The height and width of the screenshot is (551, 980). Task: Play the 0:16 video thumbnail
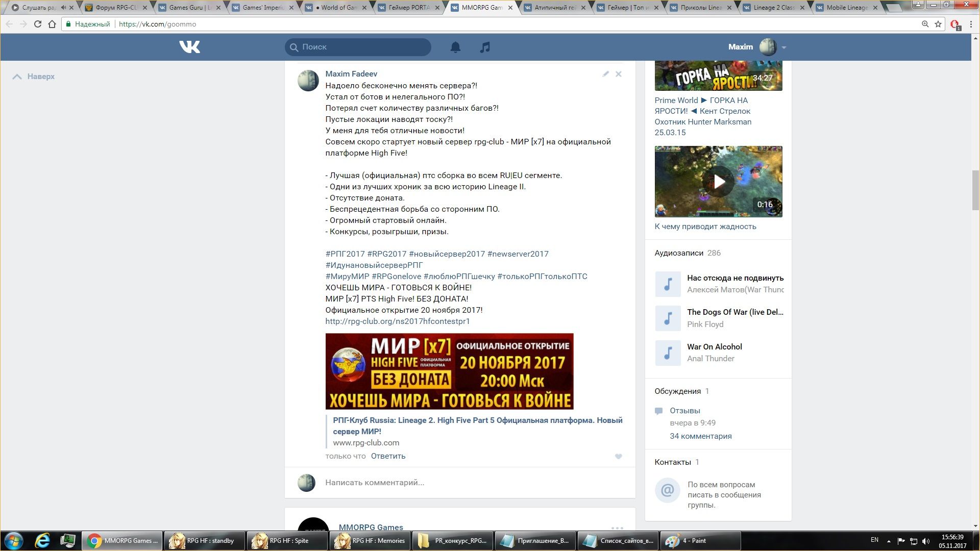point(718,182)
